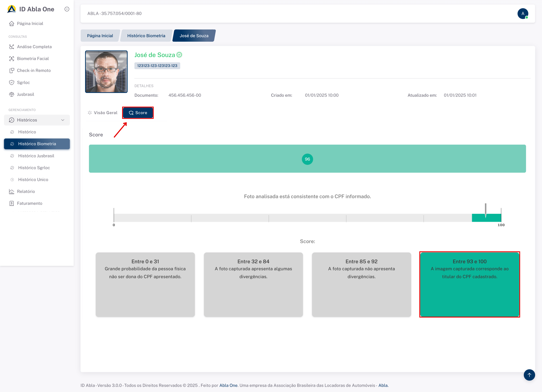This screenshot has height=392, width=542.
Task: Click the Análise Completa sidebar icon
Action: click(x=12, y=47)
